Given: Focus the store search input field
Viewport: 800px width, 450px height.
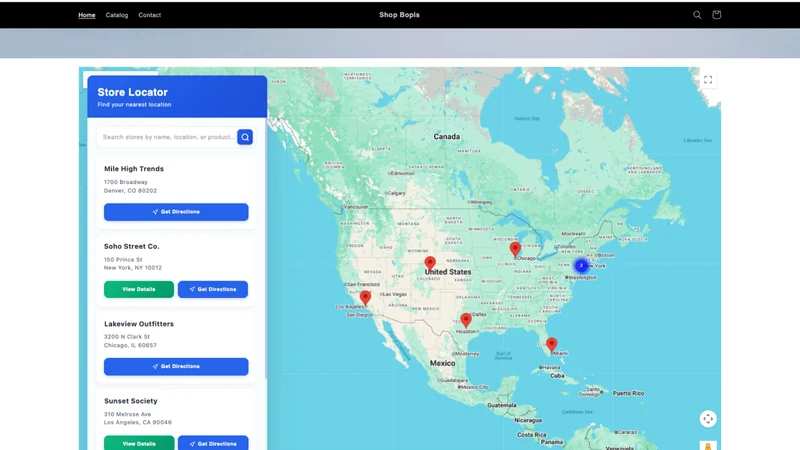Looking at the screenshot, I should coord(167,137).
